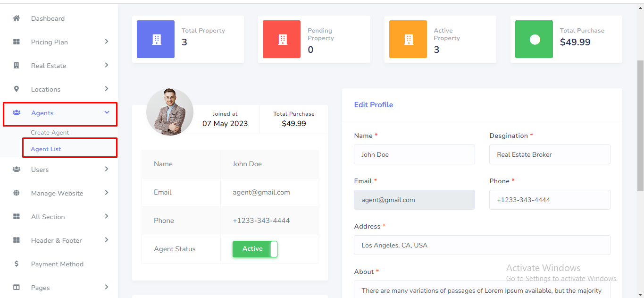Open the Agent List submenu item

[x=46, y=149]
